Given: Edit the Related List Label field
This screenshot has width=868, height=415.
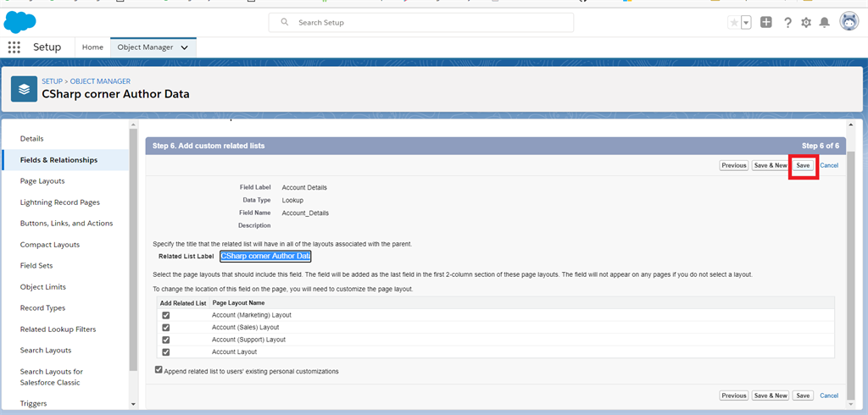Looking at the screenshot, I should tap(265, 256).
